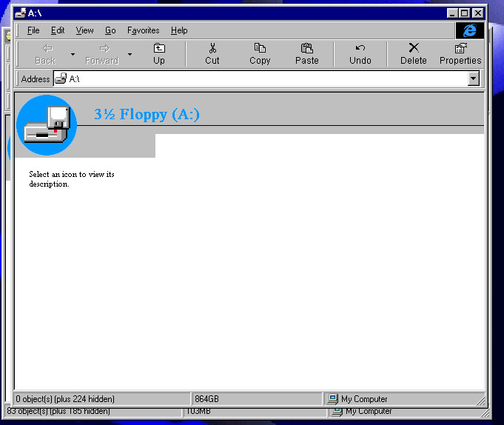The width and height of the screenshot is (504, 425).
Task: Click the A:\ title bar system icon
Action: tap(20, 13)
